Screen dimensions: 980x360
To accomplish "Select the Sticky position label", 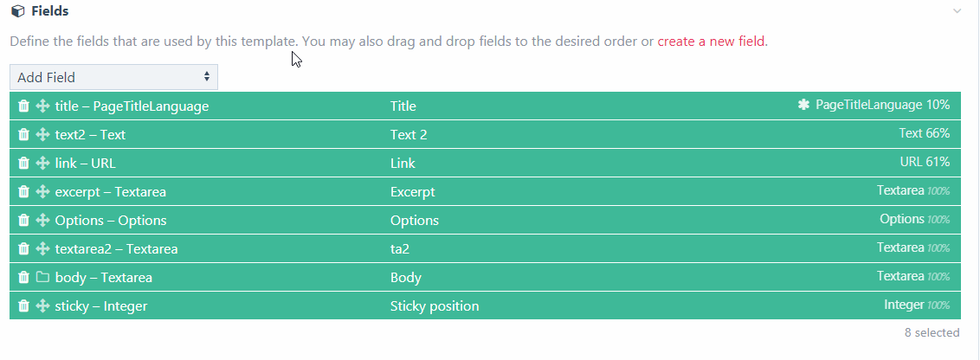I will [x=435, y=306].
